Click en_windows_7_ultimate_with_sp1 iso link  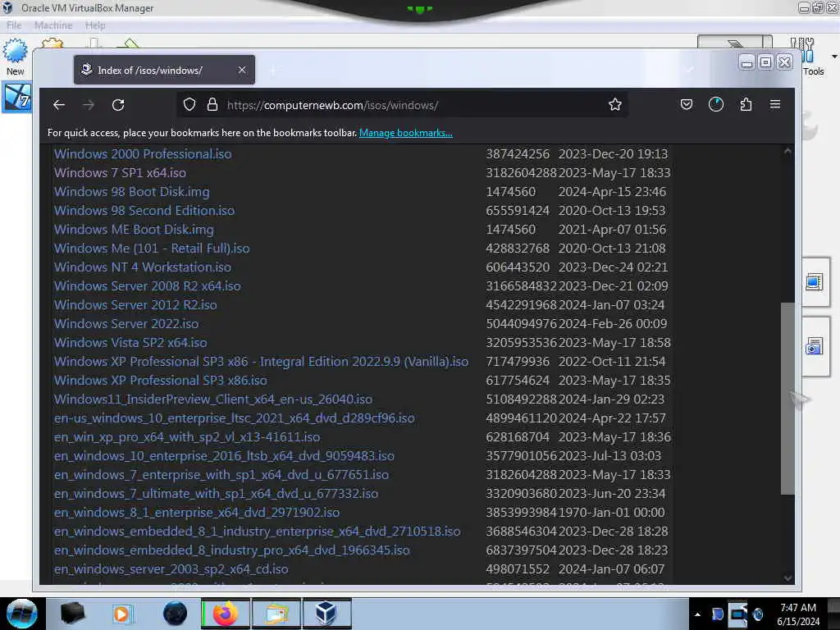tap(216, 494)
